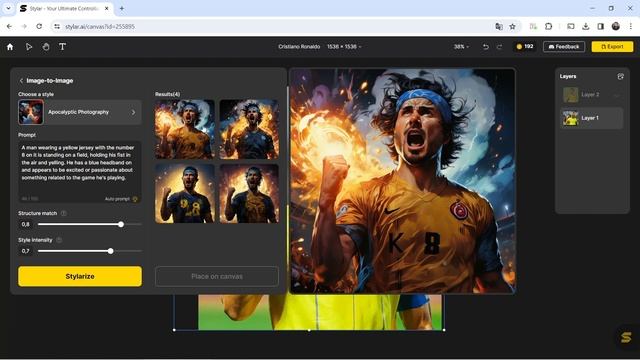Screen dimensions: 640x360
Task: Bookmark this page with the star icon
Action: point(513,27)
